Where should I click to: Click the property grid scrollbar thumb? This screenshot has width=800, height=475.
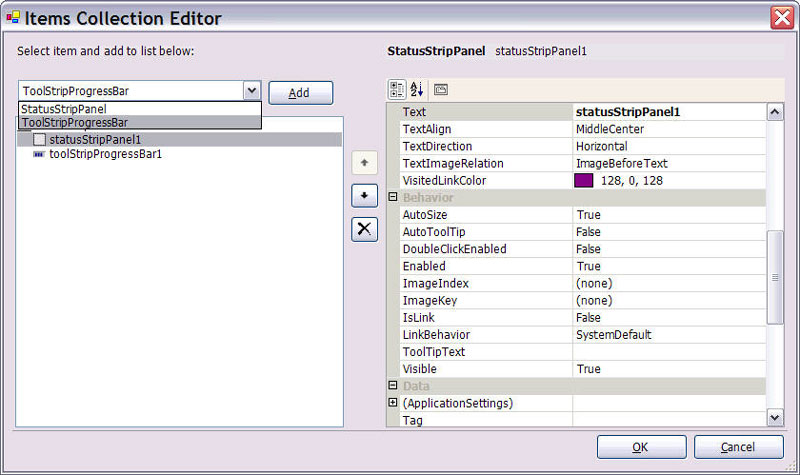(x=774, y=278)
